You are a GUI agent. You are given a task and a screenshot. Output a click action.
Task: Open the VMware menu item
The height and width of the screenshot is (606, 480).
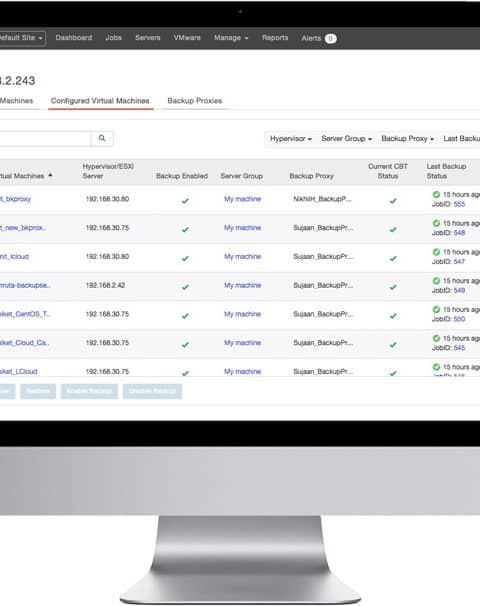[x=187, y=37]
